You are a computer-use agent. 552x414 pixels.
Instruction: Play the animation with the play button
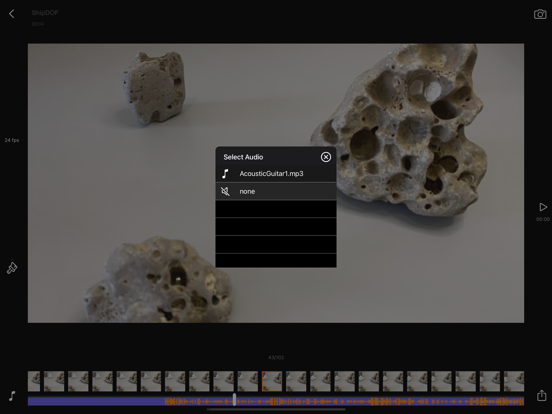543,207
